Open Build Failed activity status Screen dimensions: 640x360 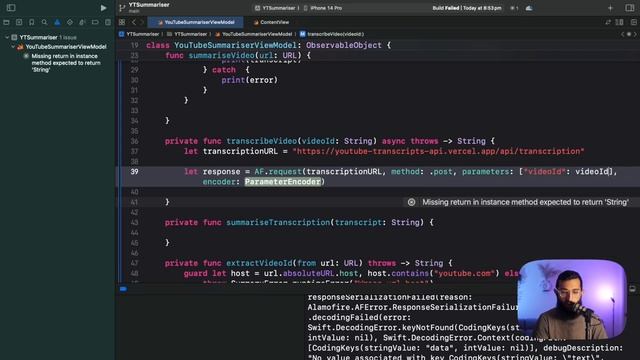pos(467,8)
